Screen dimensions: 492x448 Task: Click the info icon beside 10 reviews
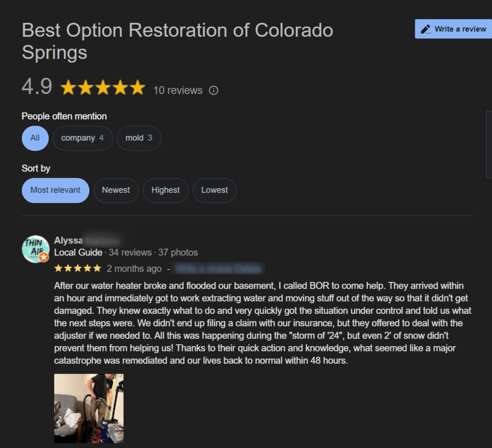pyautogui.click(x=213, y=91)
